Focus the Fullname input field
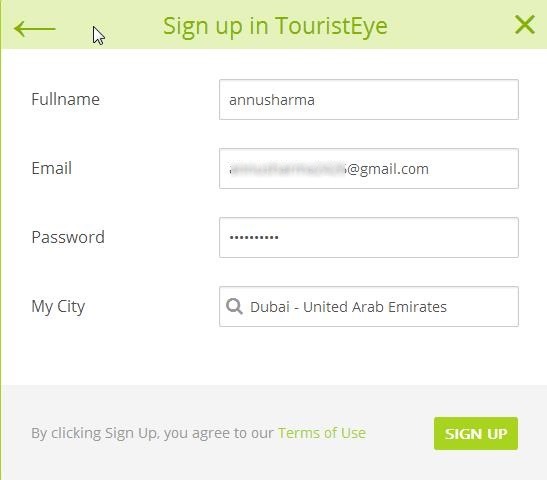Screen dimensions: 547x480 coord(369,100)
